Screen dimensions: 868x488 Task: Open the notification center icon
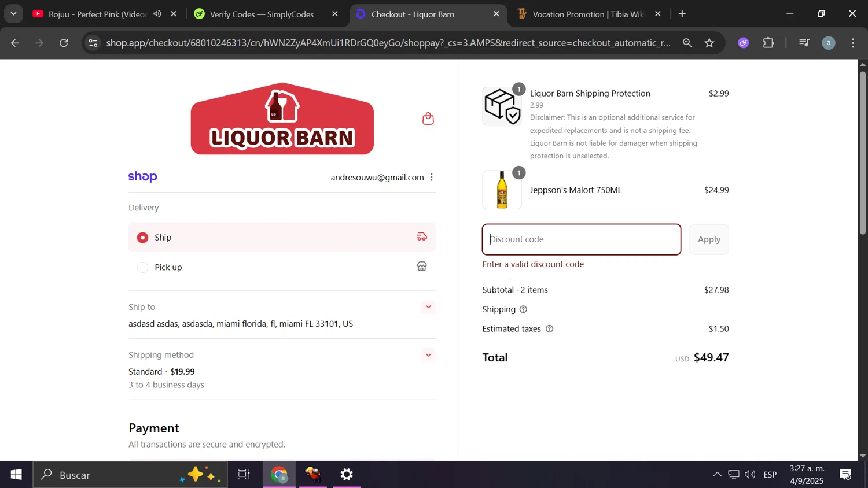[x=845, y=475]
